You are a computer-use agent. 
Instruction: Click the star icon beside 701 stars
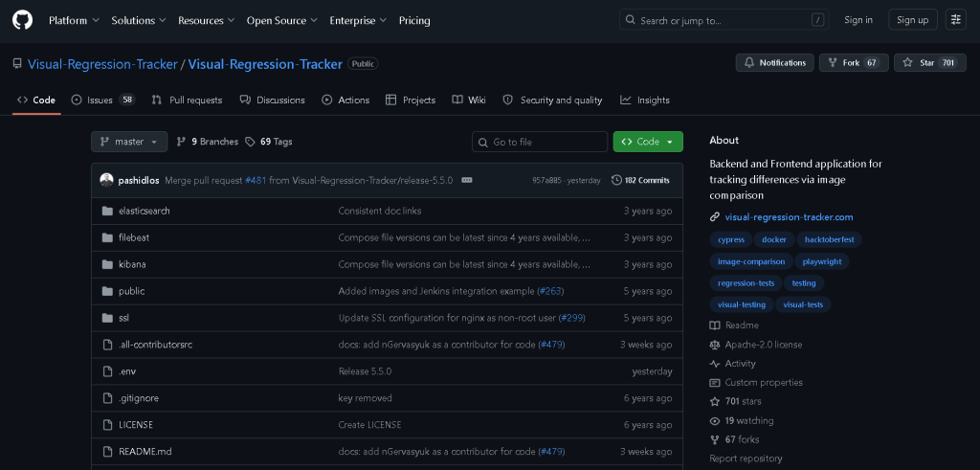click(715, 402)
